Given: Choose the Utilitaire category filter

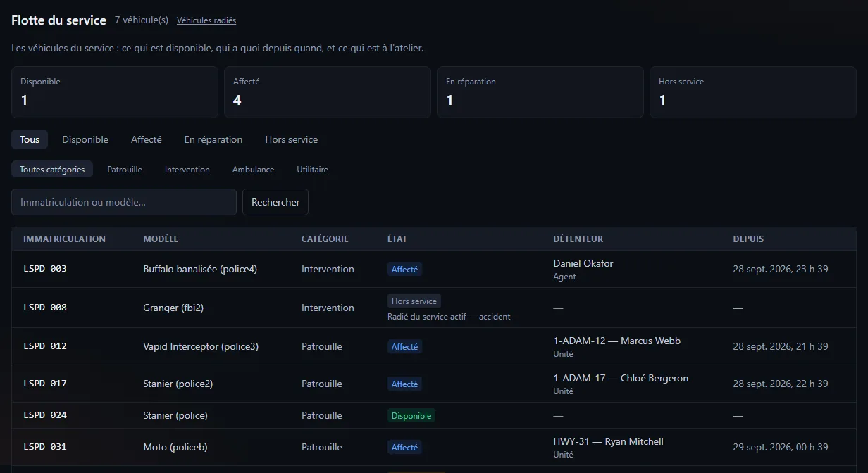Looking at the screenshot, I should click(313, 170).
